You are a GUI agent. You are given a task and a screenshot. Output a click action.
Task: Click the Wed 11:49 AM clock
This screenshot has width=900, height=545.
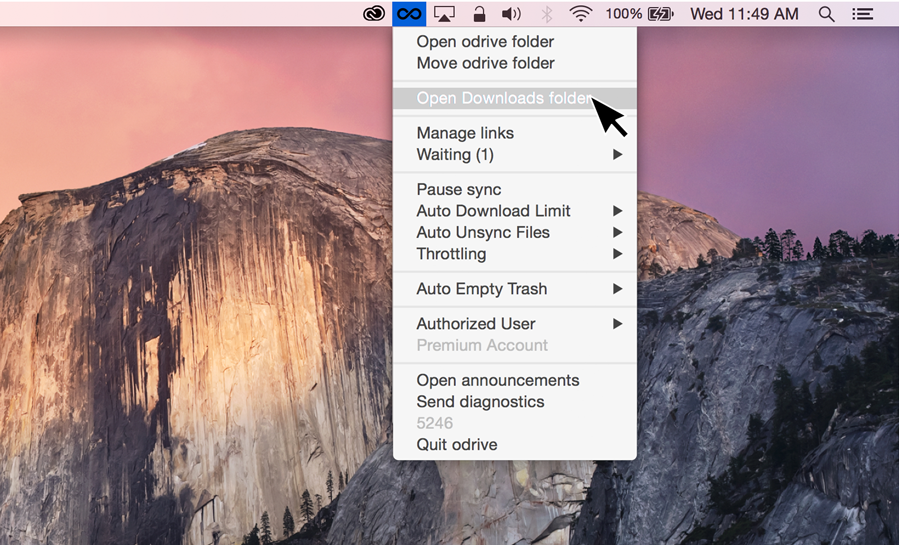pos(744,14)
